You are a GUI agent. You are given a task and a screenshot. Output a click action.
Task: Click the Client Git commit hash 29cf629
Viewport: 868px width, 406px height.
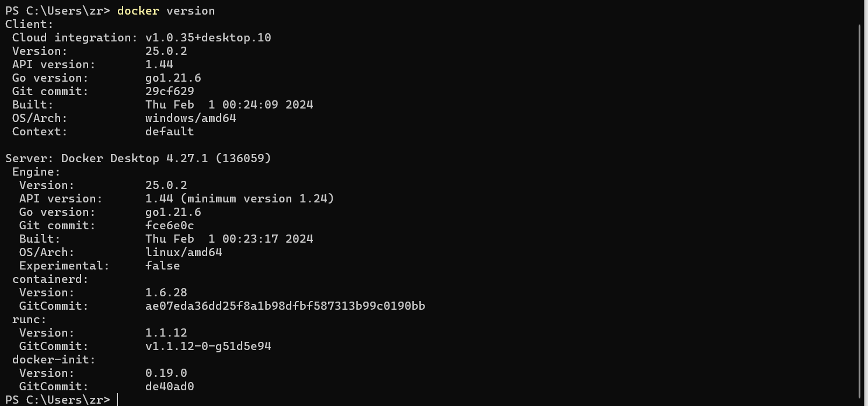[x=170, y=92]
